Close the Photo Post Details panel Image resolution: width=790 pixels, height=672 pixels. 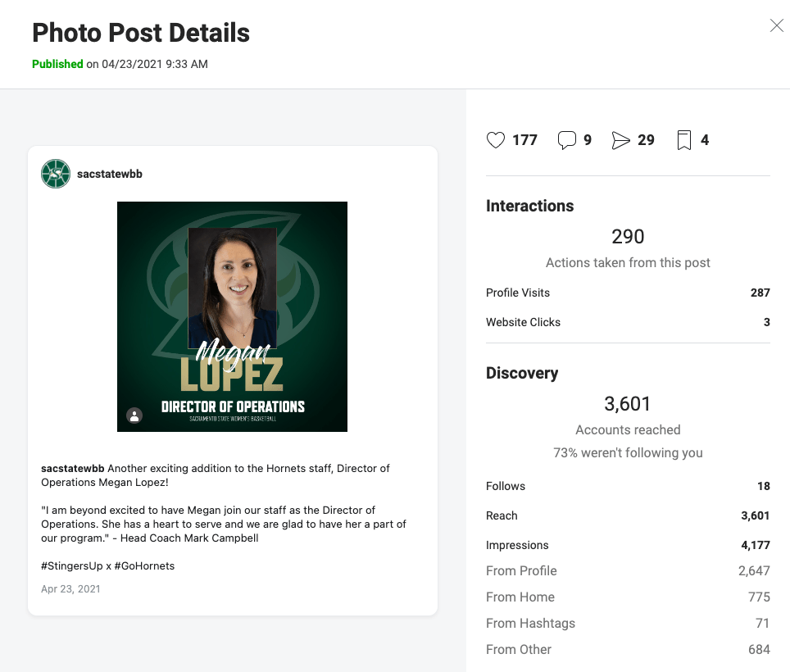click(776, 26)
